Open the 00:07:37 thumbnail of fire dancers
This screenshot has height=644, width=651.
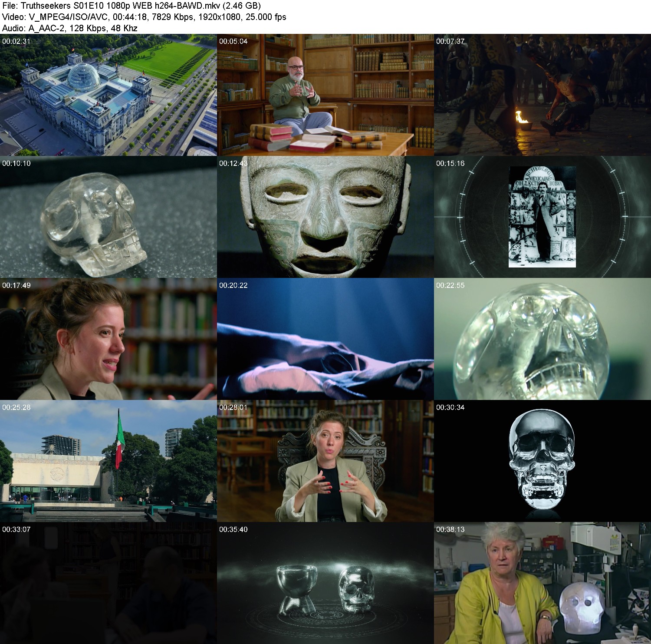click(542, 95)
